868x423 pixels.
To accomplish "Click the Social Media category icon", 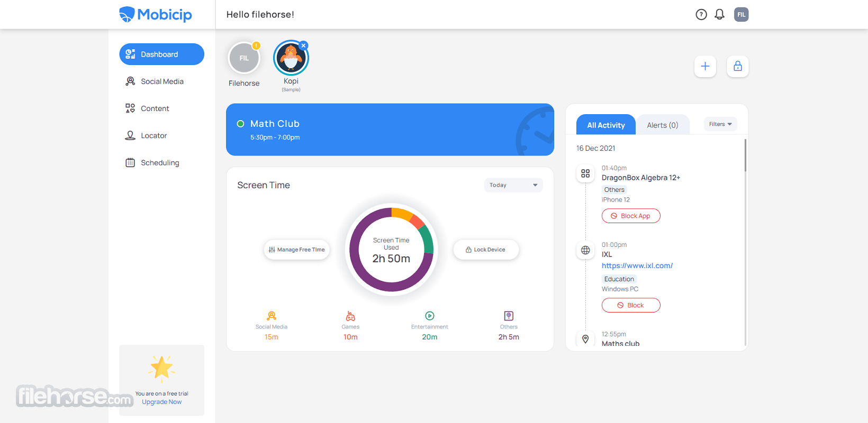I will [x=272, y=316].
